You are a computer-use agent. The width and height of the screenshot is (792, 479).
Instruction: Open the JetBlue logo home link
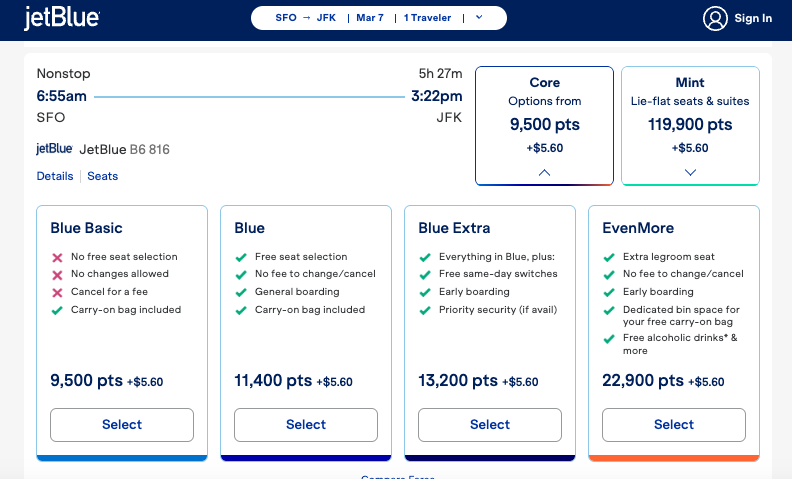(x=62, y=18)
